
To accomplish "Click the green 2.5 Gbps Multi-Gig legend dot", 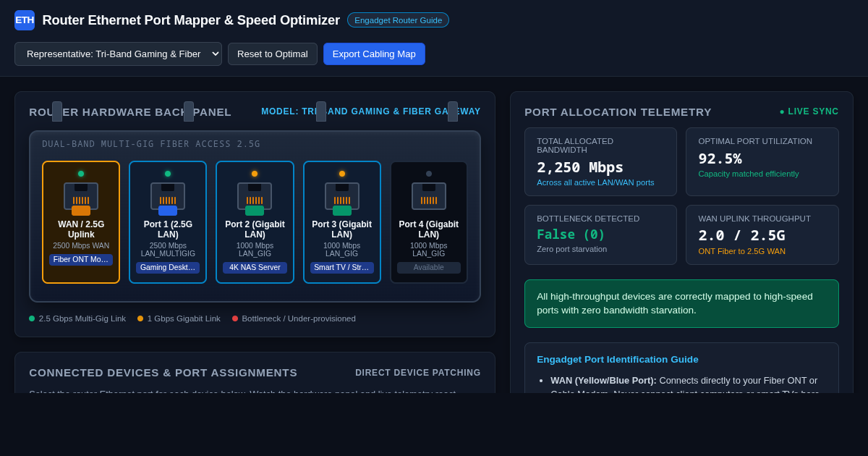I will tap(32, 318).
